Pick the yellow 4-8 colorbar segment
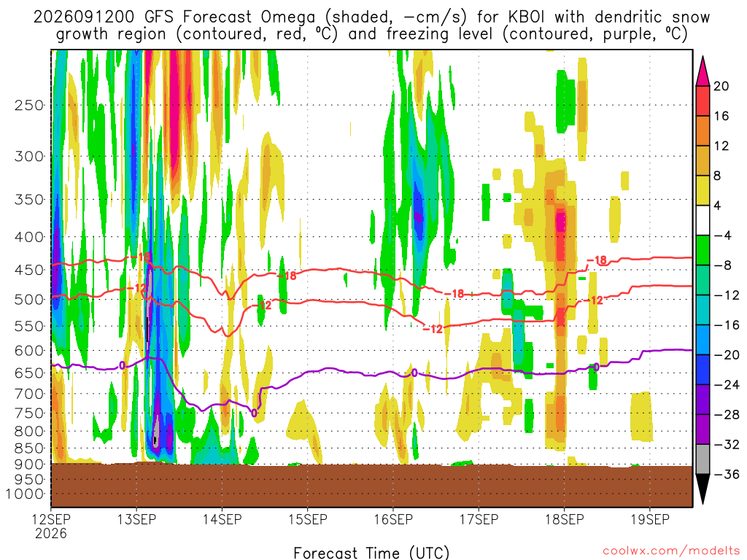Screen dimensions: 747x560 click(x=703, y=190)
